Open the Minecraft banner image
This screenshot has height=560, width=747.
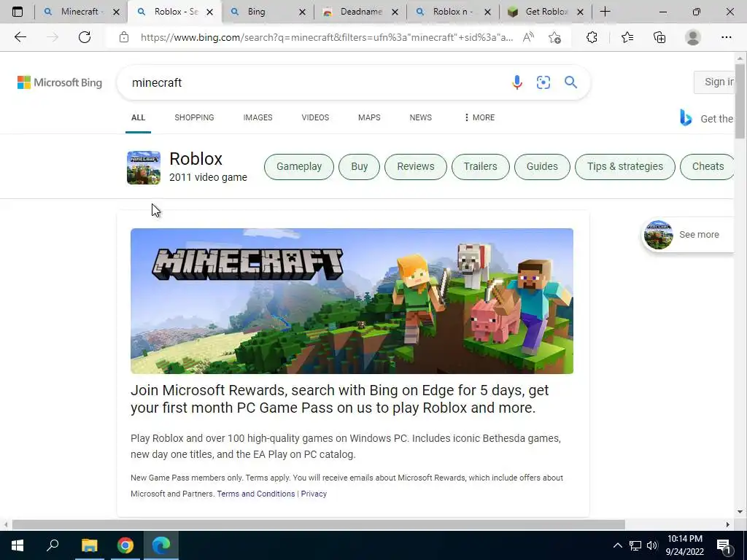click(352, 301)
